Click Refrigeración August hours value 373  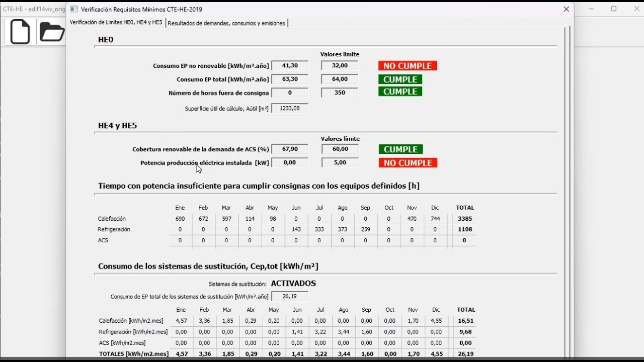coord(343,229)
